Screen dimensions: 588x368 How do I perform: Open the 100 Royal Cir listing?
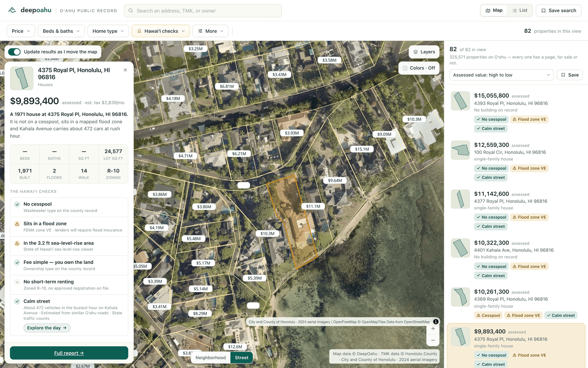point(516,161)
